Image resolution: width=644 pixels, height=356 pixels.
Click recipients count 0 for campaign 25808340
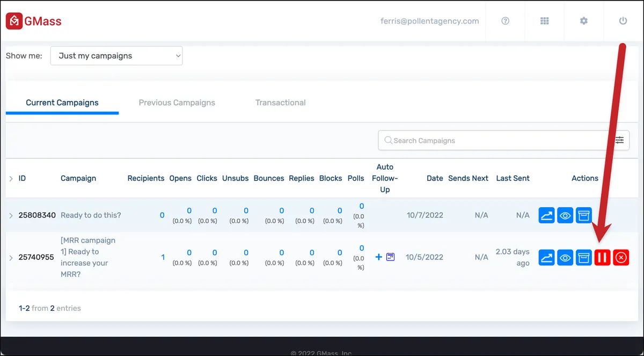162,215
